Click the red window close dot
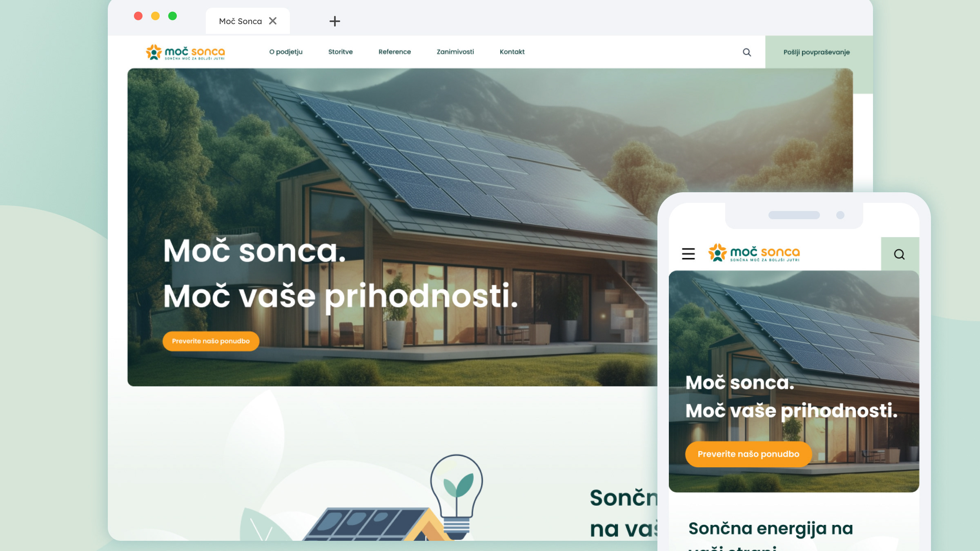 138,16
